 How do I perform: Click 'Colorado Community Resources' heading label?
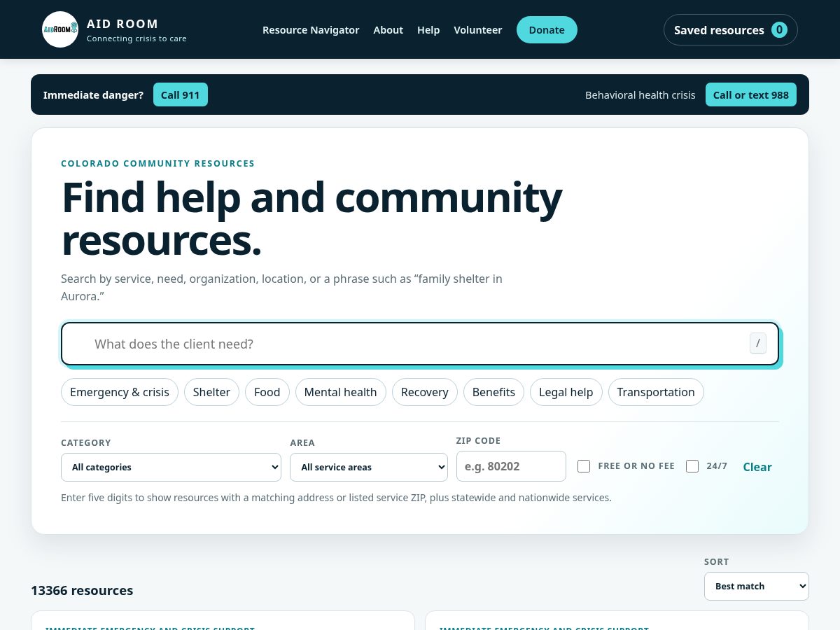click(158, 163)
